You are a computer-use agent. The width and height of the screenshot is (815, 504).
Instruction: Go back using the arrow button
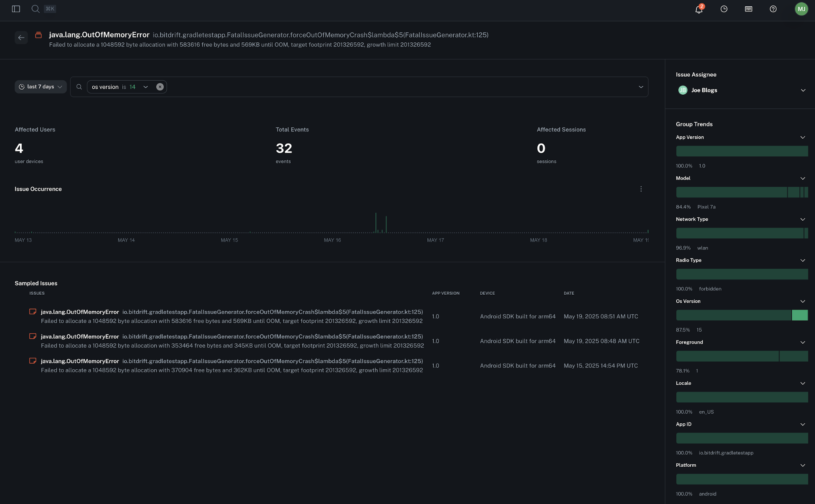21,38
